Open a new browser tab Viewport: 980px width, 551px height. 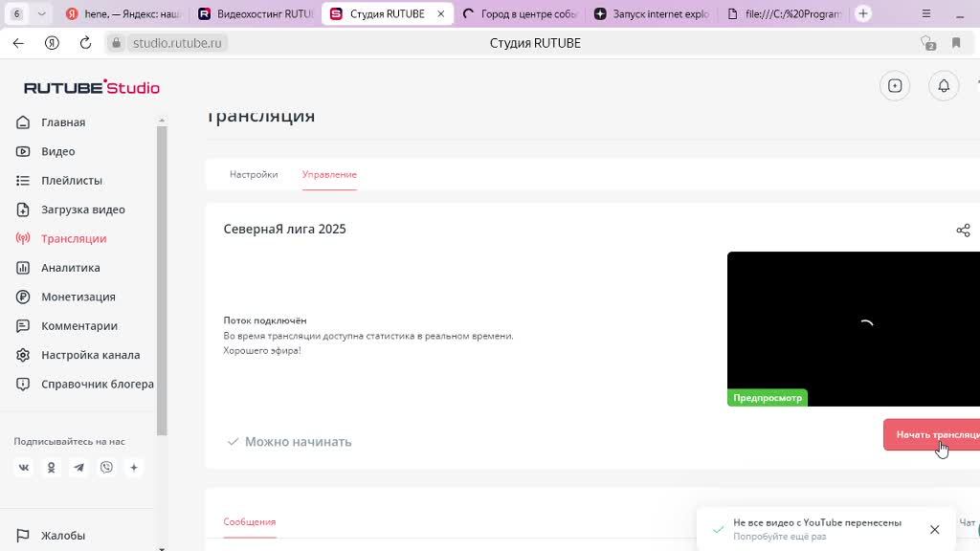coord(863,13)
